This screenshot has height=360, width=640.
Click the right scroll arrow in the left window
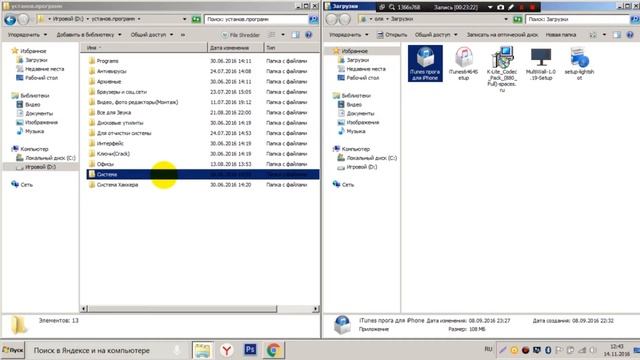pyautogui.click(x=316, y=309)
